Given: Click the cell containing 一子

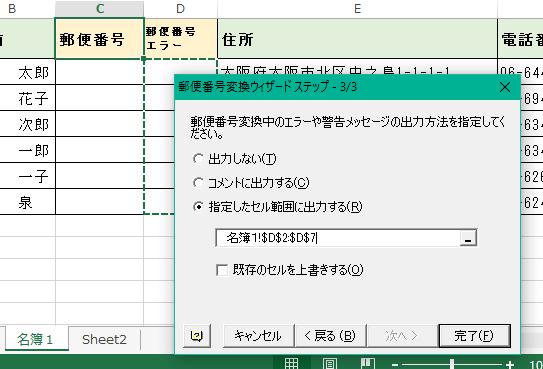Looking at the screenshot, I should 27,176.
